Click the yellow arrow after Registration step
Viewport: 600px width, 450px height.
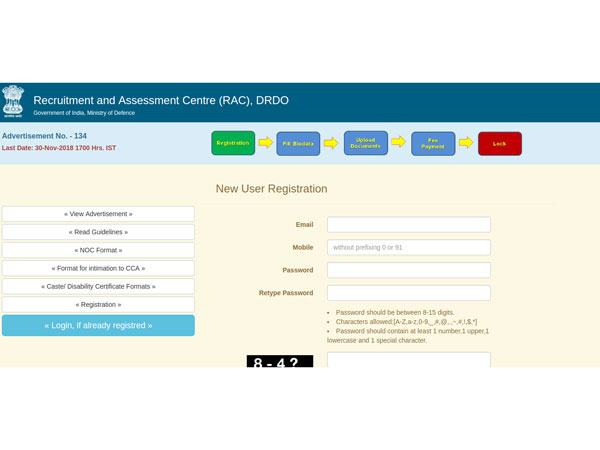pyautogui.click(x=266, y=143)
